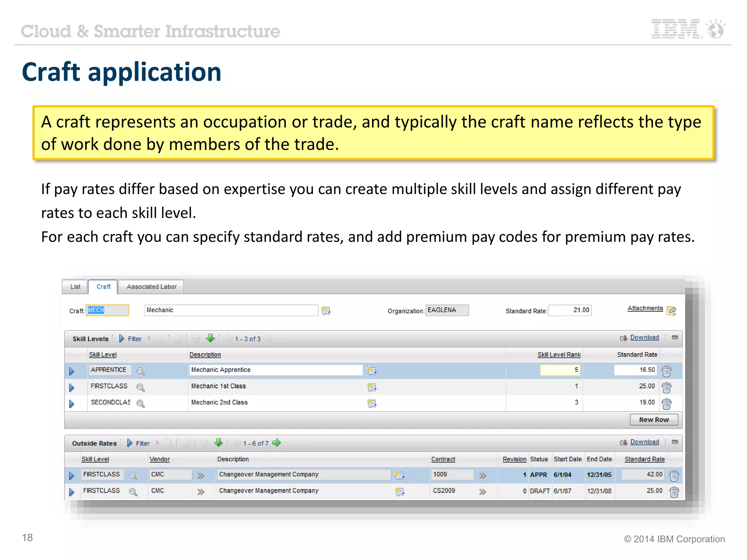The width and height of the screenshot is (747, 560).
Task: Delete the SECONDCLAS skill level row
Action: (x=666, y=404)
